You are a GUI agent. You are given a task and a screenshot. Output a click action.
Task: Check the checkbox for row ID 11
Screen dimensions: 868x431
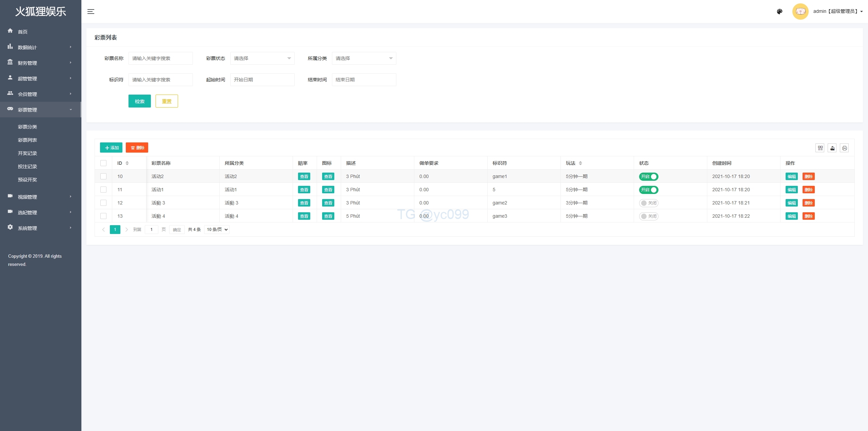103,190
